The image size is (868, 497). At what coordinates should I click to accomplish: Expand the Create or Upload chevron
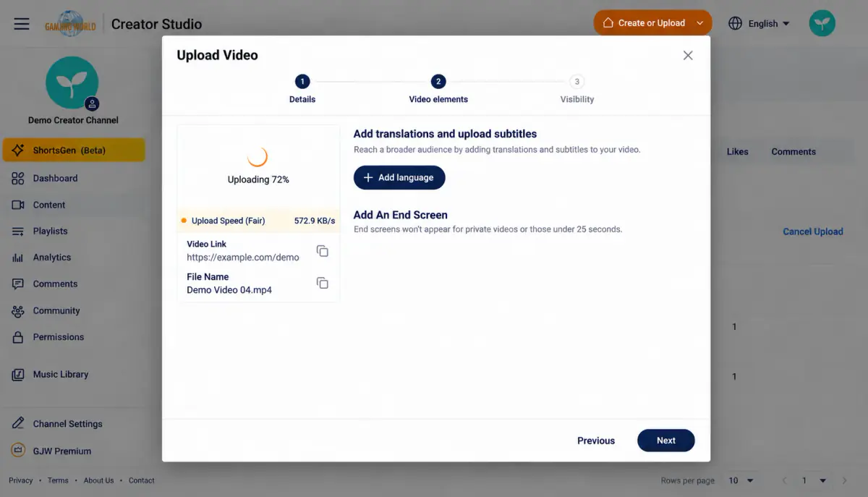pos(699,23)
